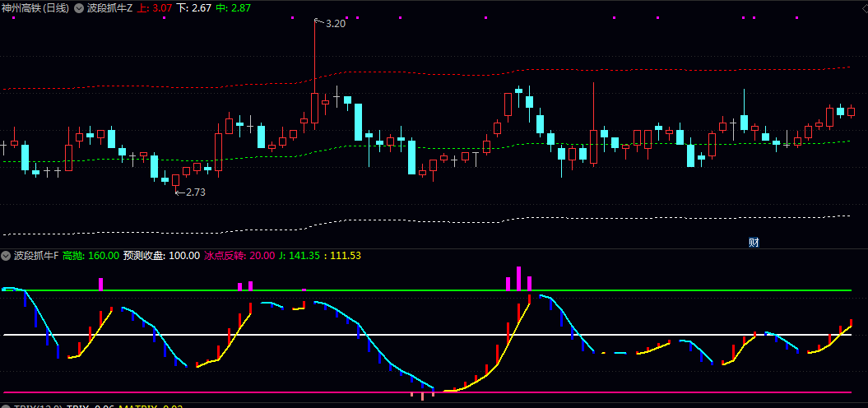
Task: Select the 波段抓牛F indicator name
Action: (x=36, y=255)
